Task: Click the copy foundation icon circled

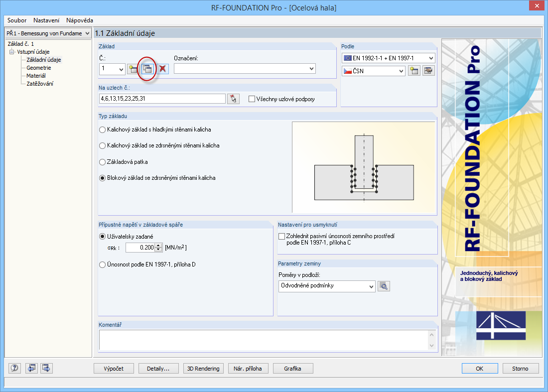Action: [147, 69]
